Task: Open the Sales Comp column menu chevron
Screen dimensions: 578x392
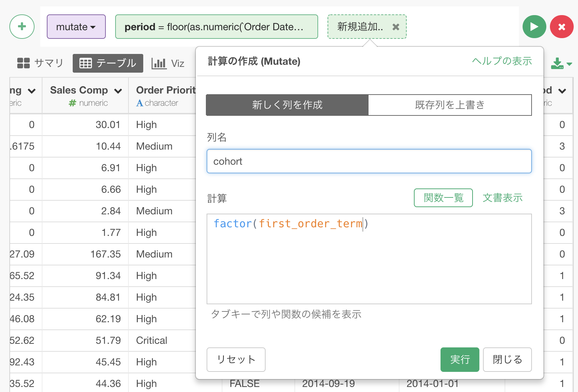Action: point(118,91)
